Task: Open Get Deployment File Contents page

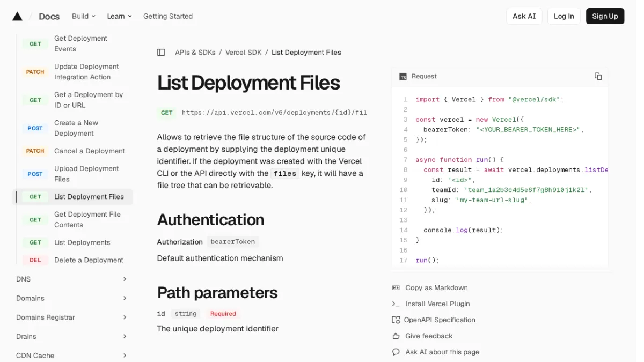Action: coord(87,220)
